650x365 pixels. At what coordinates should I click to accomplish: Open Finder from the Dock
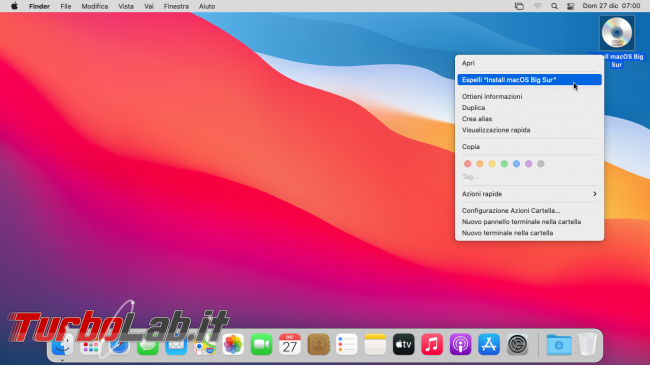pyautogui.click(x=63, y=345)
